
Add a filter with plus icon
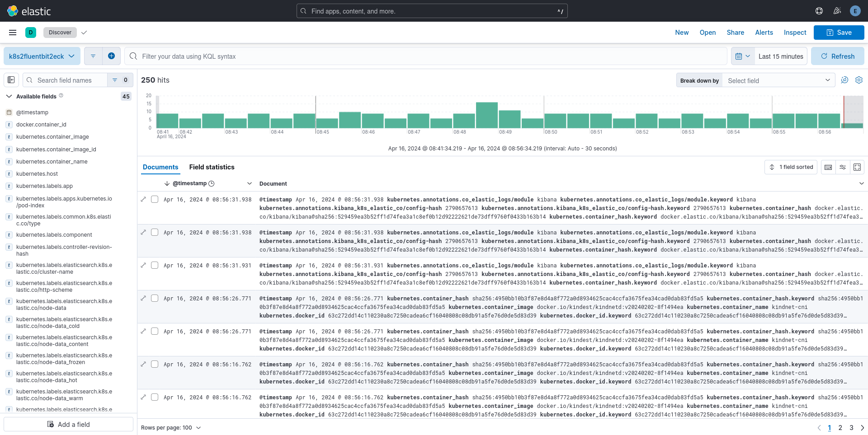point(111,56)
